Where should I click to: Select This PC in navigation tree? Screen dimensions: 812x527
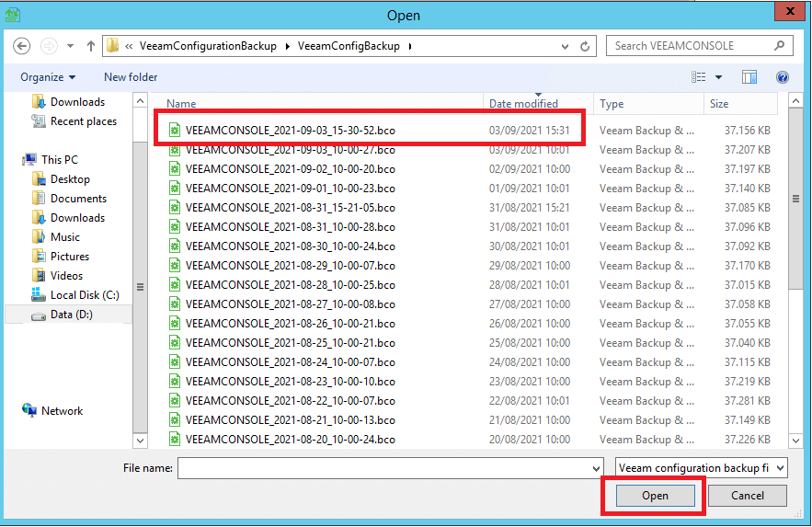(60, 159)
